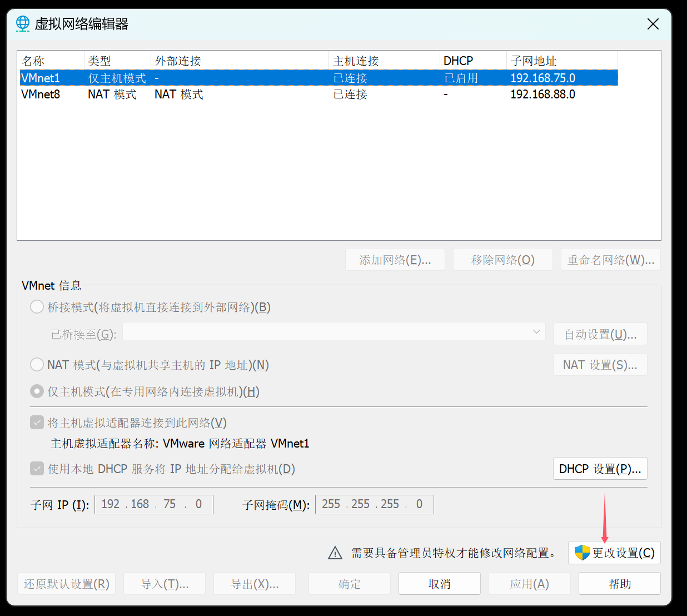Click subnet address 192.168.75.0 in the table
The width and height of the screenshot is (687, 616).
543,78
